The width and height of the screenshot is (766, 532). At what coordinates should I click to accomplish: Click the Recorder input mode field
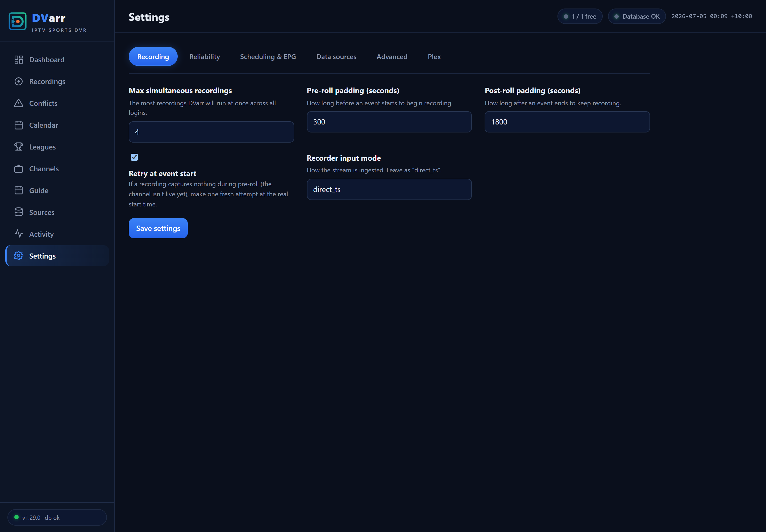389,189
